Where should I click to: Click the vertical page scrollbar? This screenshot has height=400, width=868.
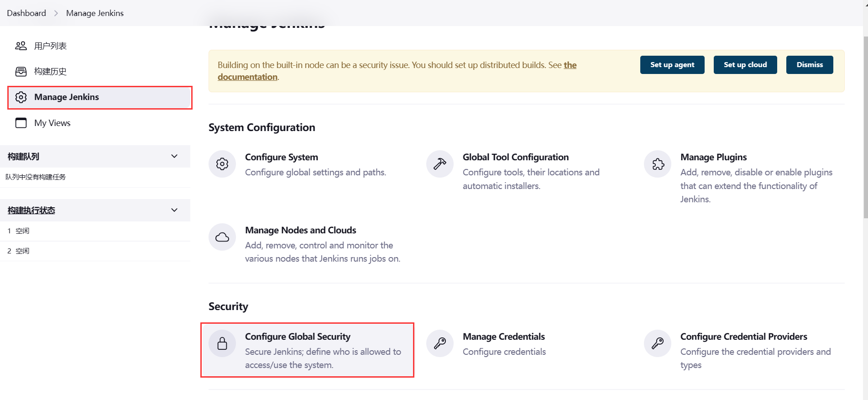tap(865, 128)
